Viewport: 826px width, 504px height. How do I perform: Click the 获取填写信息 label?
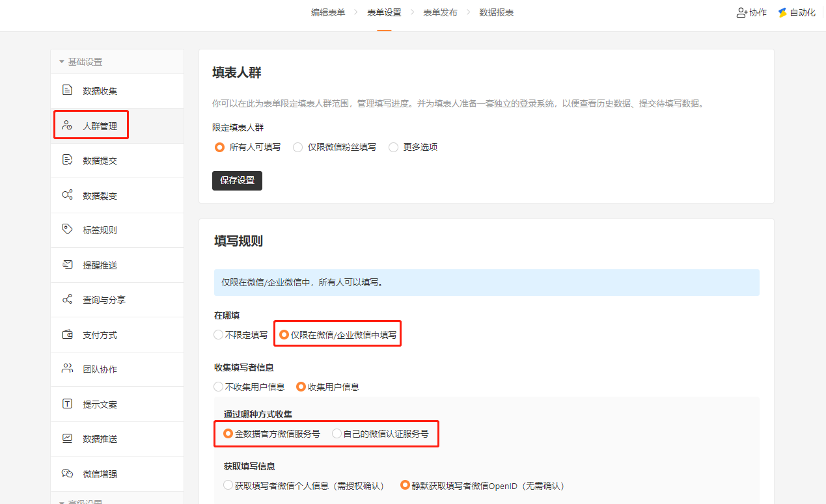(x=249, y=466)
